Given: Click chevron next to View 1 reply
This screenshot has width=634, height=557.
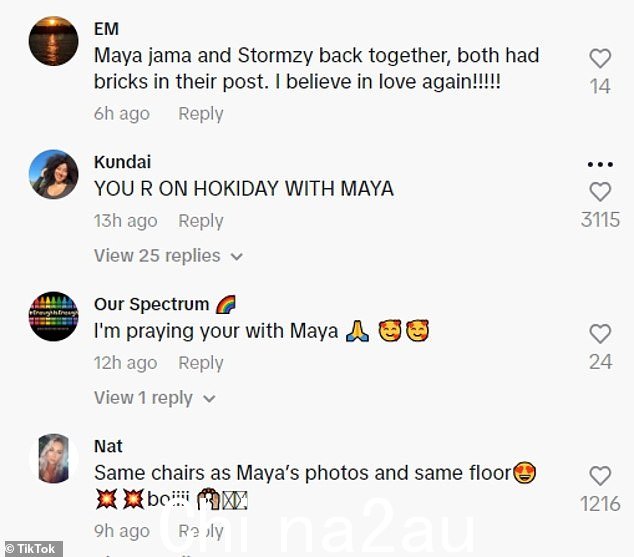Looking at the screenshot, I should 209,399.
